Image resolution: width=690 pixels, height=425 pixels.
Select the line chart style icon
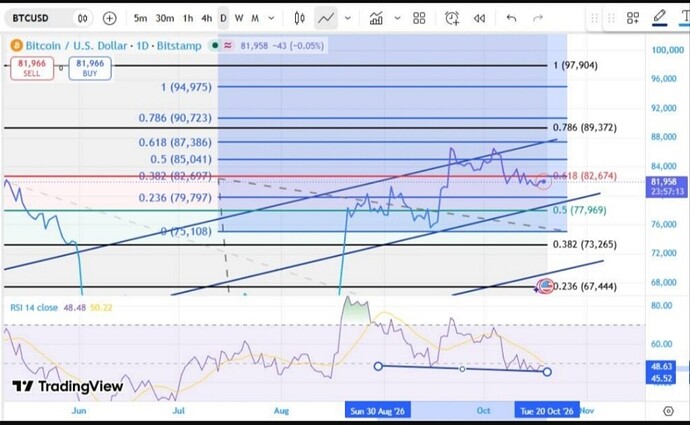point(326,18)
